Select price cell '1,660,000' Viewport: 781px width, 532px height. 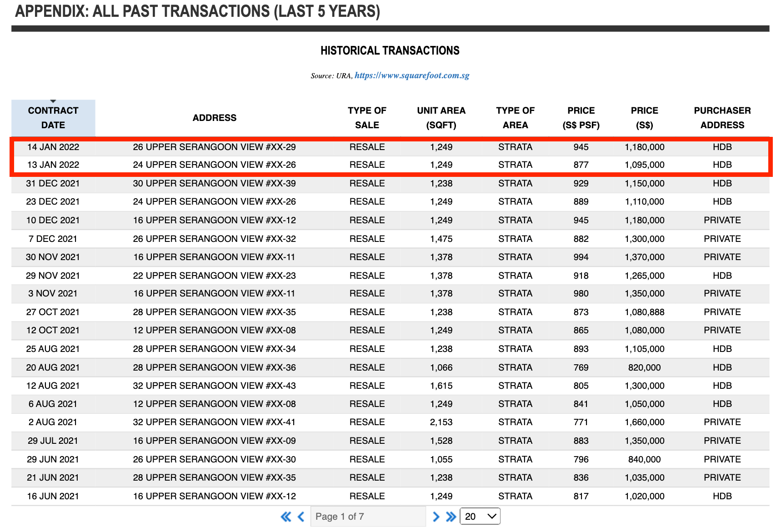645,422
